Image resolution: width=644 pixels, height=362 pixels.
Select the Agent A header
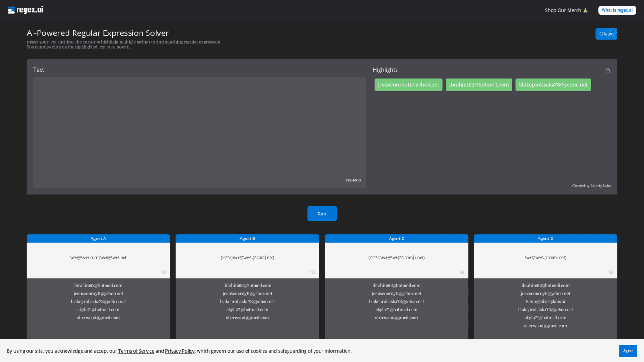(98, 239)
